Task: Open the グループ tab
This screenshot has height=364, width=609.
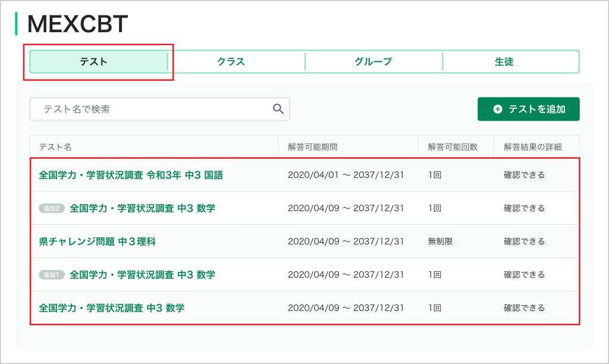Action: pyautogui.click(x=373, y=61)
